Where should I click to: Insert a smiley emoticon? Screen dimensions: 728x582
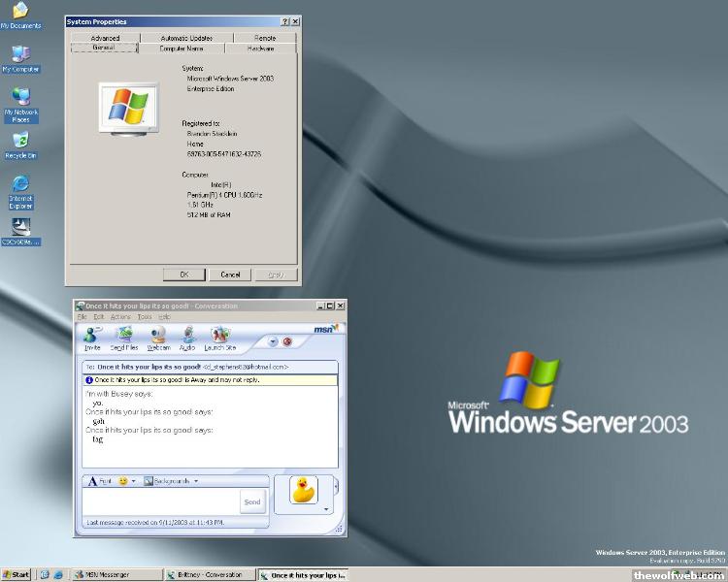click(123, 480)
